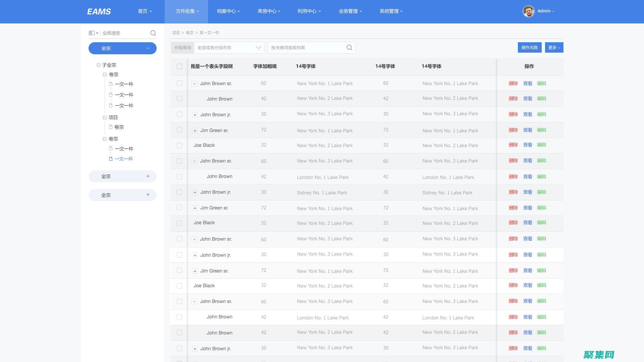Screen dimensions: 644x362
Task: Select highlighted blue 一文一件 document item
Action: 123,159
